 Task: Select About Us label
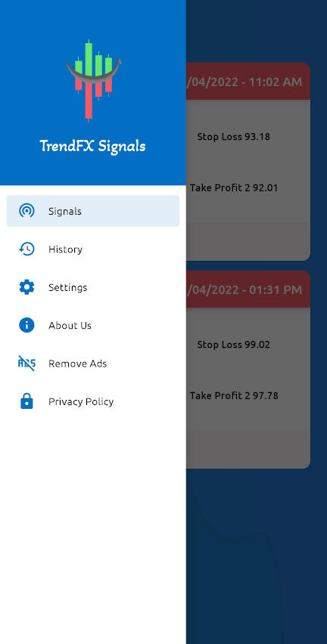coord(70,326)
